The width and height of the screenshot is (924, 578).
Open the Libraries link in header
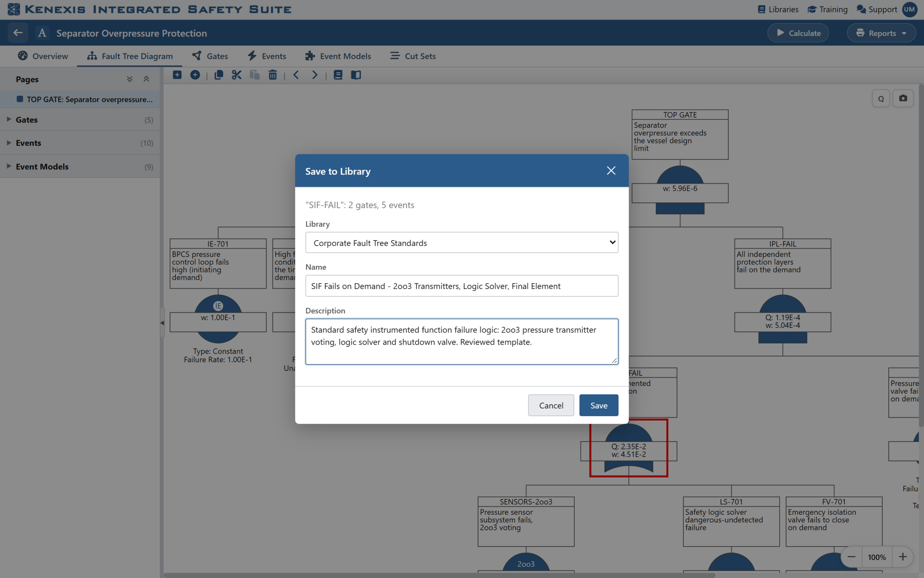[778, 9]
